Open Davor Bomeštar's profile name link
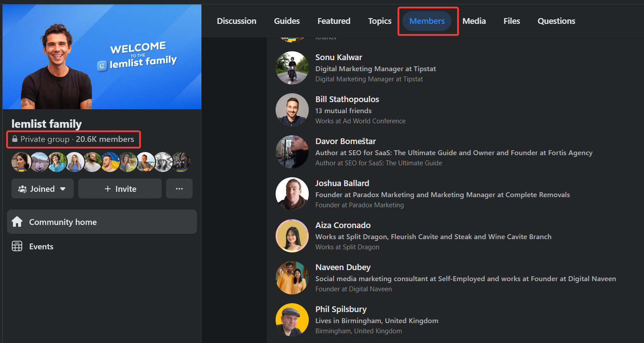This screenshot has height=343, width=644. point(345,141)
